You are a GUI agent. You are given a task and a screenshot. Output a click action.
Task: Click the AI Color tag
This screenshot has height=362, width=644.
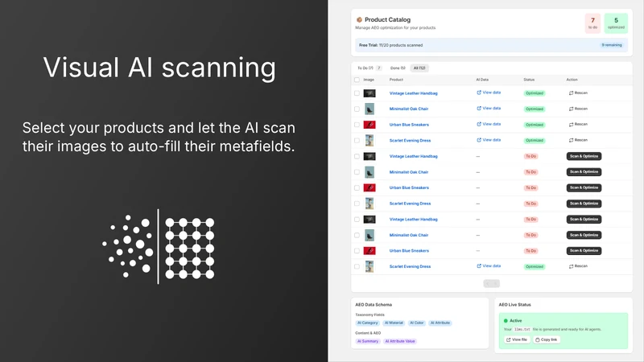[416, 323]
